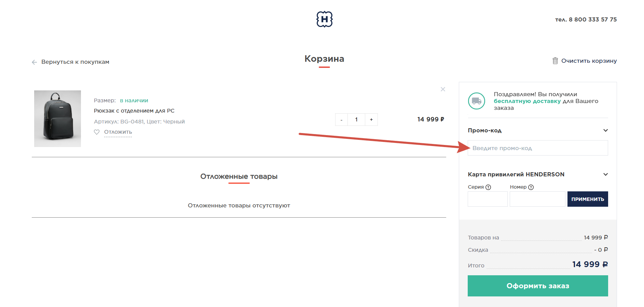Click the Скидка discount value - 0 ₽
Viewport: 644px width, 307px height.
coord(601,250)
